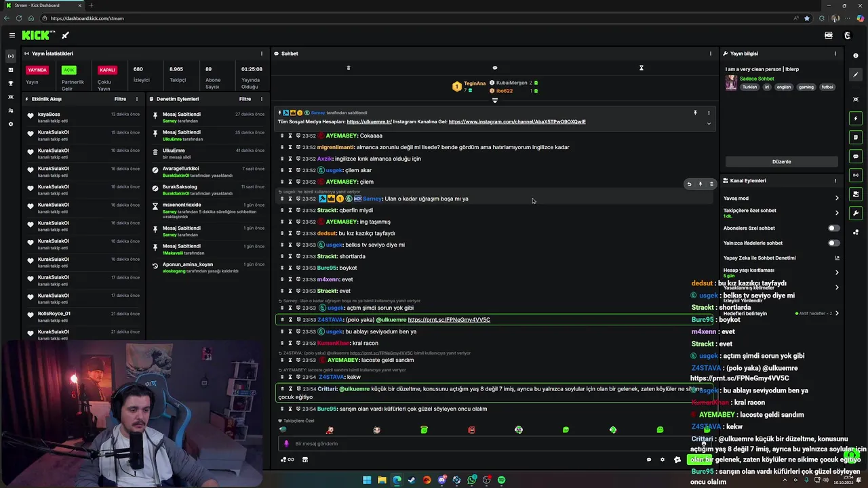Screen dimensions: 868x488
Task: Click the channel category thumbnail in Yayın bilgisi
Action: [x=731, y=83]
